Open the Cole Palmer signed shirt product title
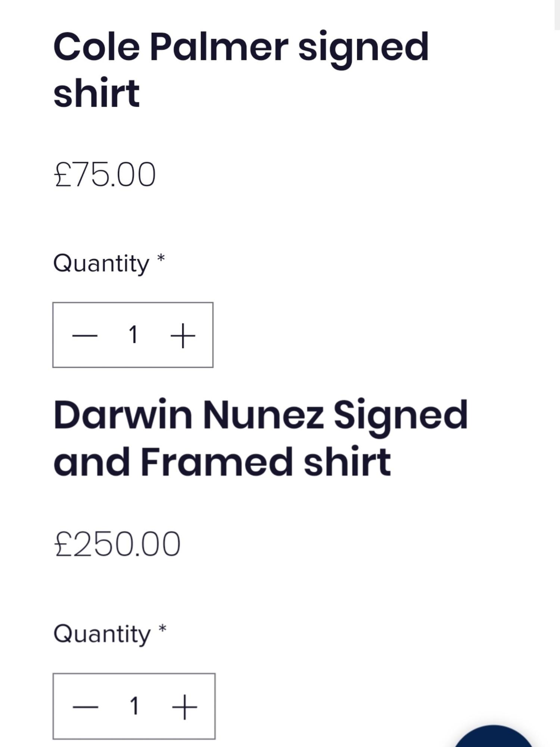Screen dimensions: 560x747 pyautogui.click(x=241, y=69)
